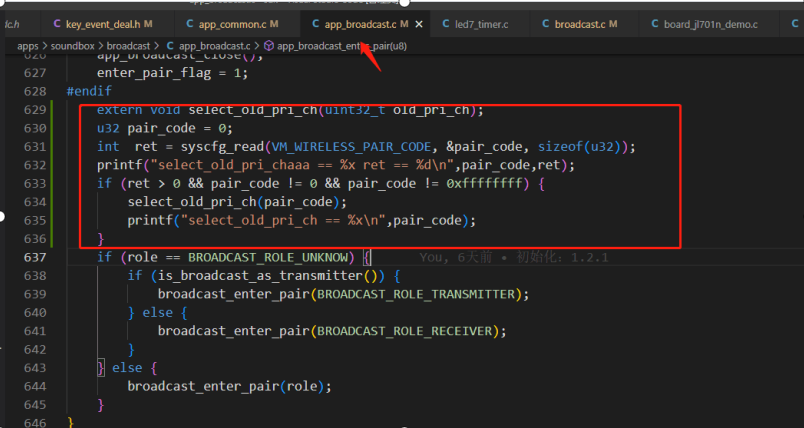804x428 pixels.
Task: Click '#endif' on line 628
Action: [x=89, y=91]
